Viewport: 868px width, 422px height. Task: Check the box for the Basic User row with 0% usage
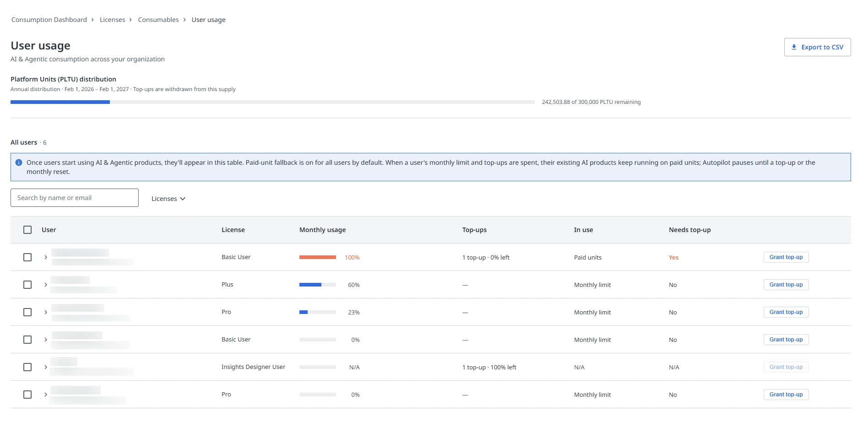(27, 340)
